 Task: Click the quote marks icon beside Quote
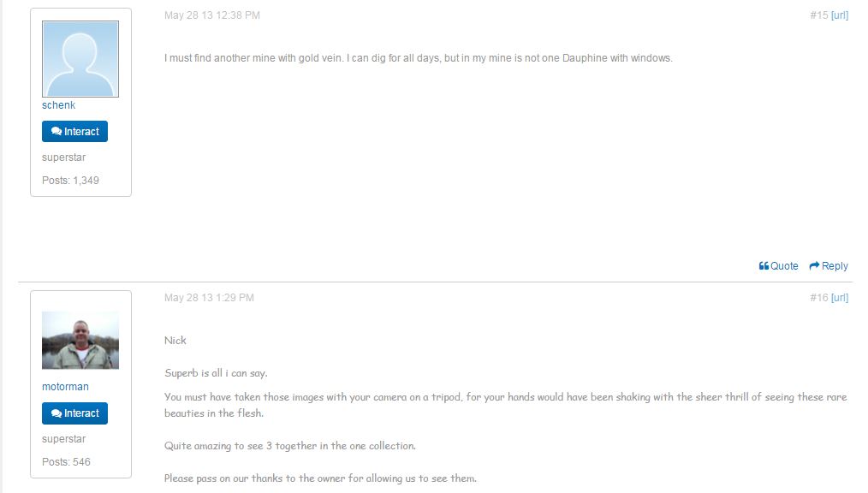(x=764, y=266)
